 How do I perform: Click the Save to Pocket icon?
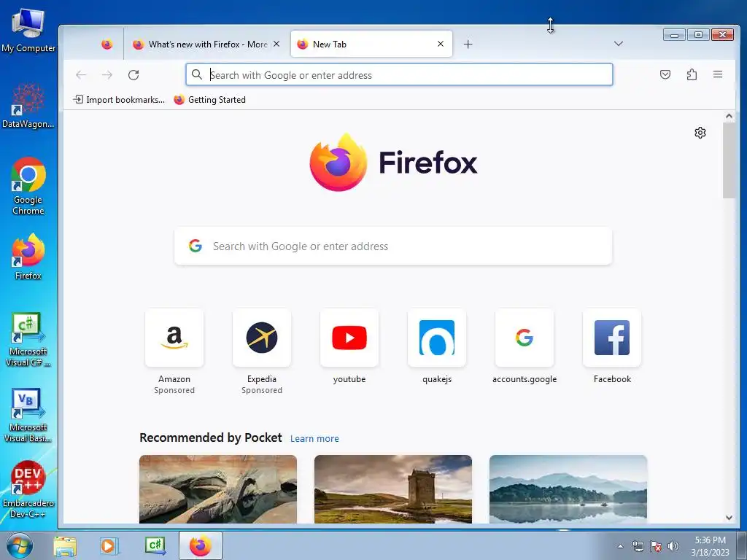[x=665, y=75]
